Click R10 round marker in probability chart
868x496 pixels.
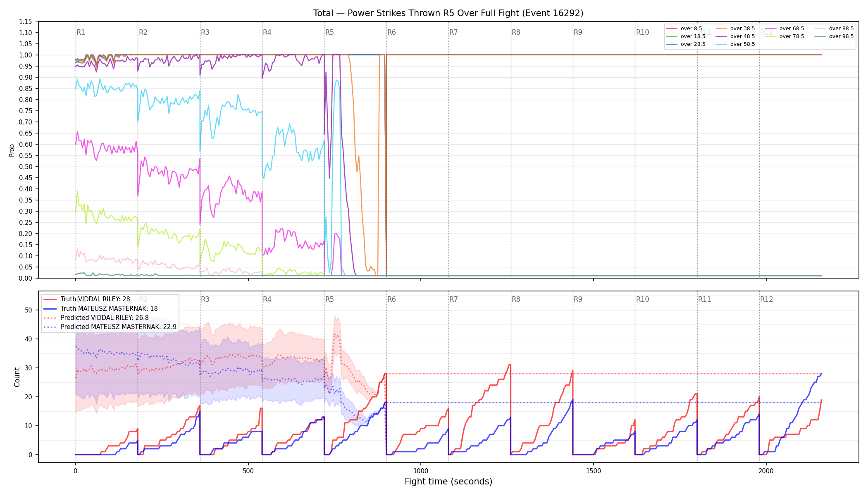point(642,32)
